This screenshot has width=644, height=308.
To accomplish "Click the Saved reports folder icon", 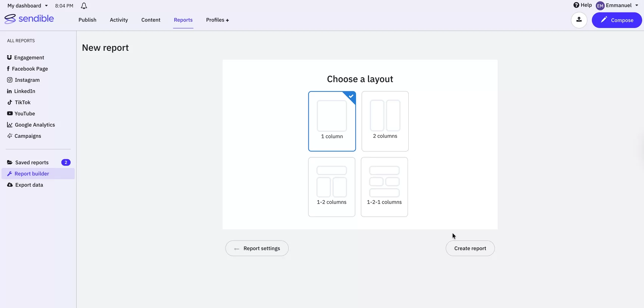I will 10,162.
